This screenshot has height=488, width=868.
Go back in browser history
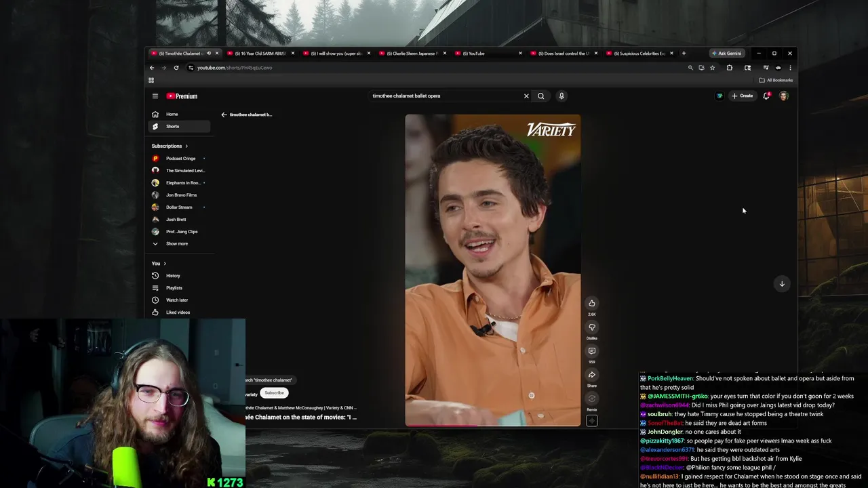[152, 68]
